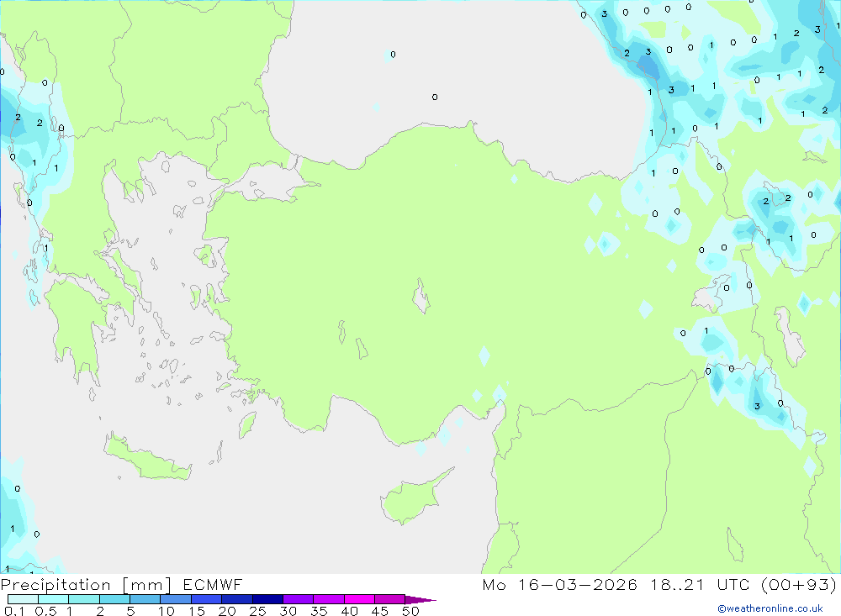This screenshot has height=616, width=841.
Task: Click the 45–50 mm legend swatch
Action: (x=389, y=599)
